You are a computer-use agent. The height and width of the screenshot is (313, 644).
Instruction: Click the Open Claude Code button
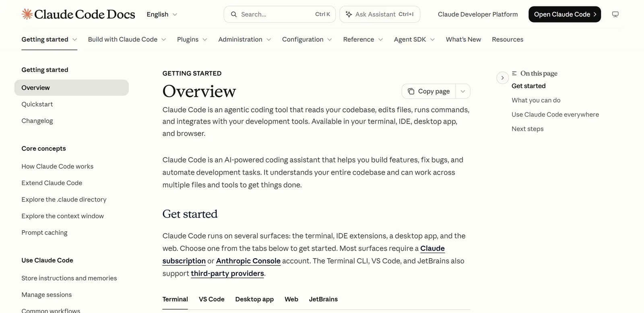click(x=565, y=14)
